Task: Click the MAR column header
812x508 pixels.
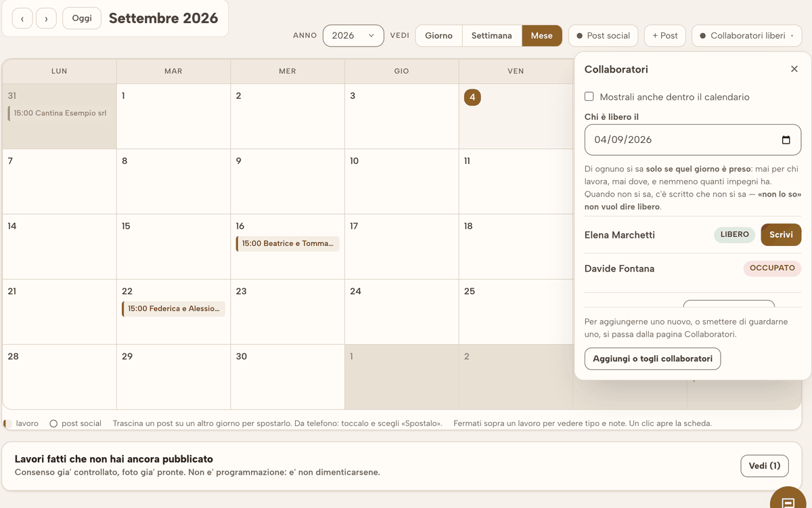Action: click(x=173, y=71)
